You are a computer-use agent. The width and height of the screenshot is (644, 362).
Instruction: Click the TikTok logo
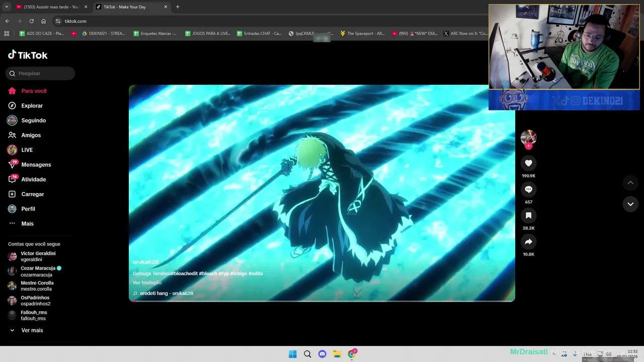click(28, 55)
